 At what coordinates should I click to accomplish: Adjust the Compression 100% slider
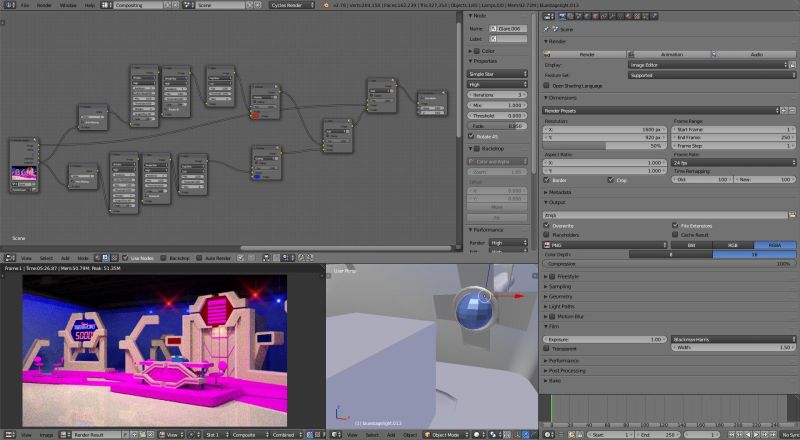click(x=669, y=264)
